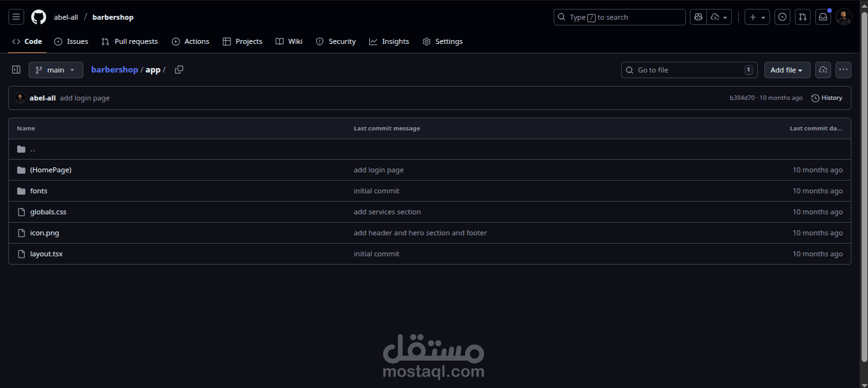Open the barbershop repository header link
Viewport: 868px width, 388px height.
113,17
